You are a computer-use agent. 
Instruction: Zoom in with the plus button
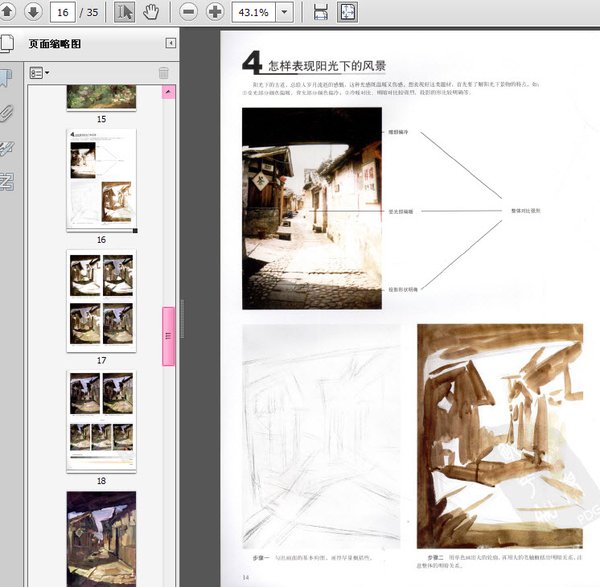click(215, 12)
